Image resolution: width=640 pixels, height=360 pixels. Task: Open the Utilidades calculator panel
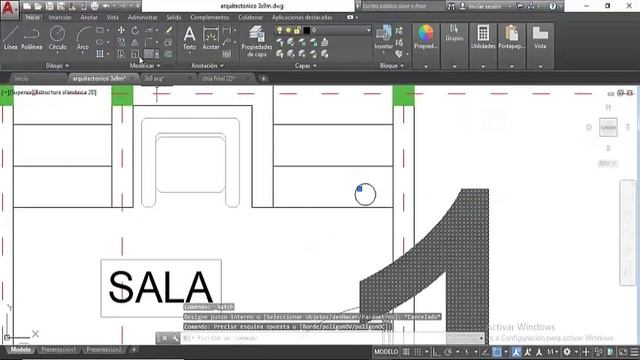pyautogui.click(x=483, y=38)
